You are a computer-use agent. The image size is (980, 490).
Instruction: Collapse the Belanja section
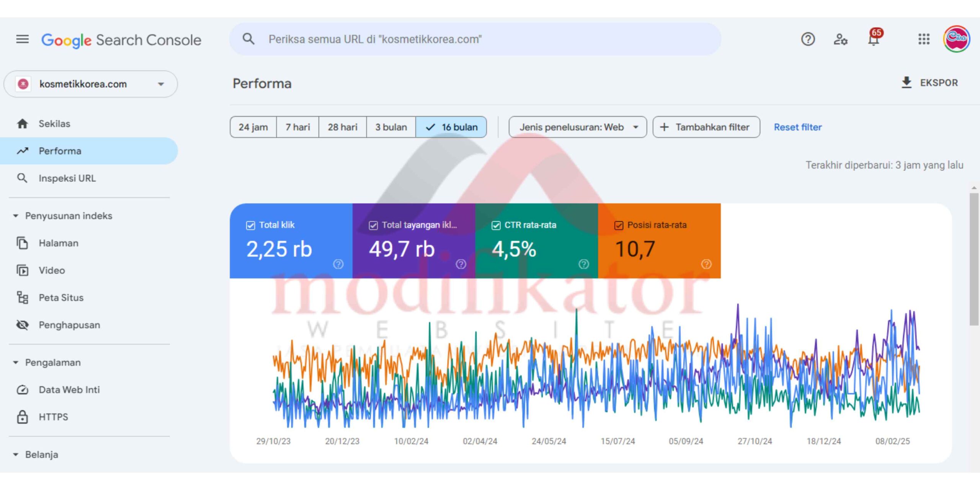pyautogui.click(x=36, y=455)
